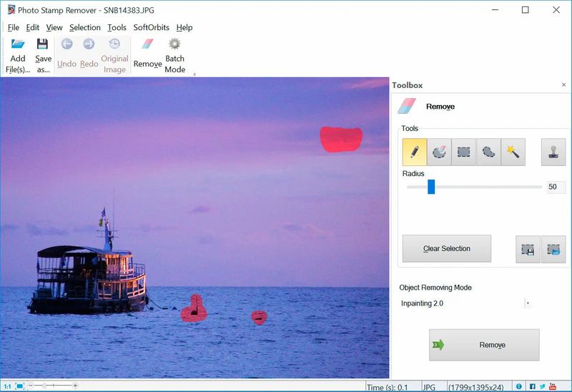
Task: Activate the Magic Wand tool
Action: pos(513,152)
